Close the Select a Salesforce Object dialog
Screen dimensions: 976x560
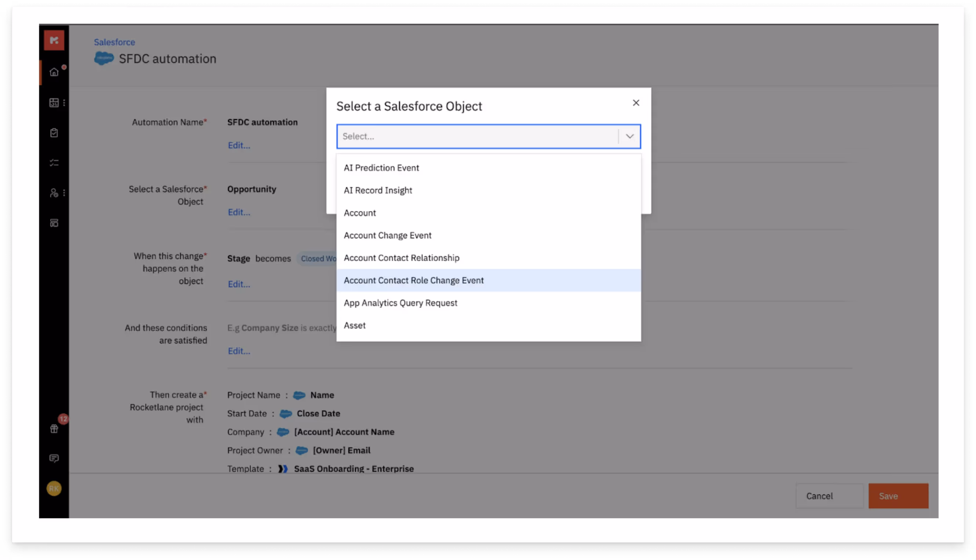pos(636,103)
